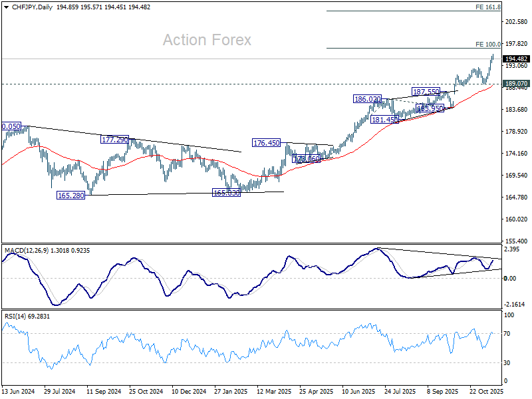532x399 pixels.
Task: Select the 187.550 price annotation
Action: click(426, 91)
